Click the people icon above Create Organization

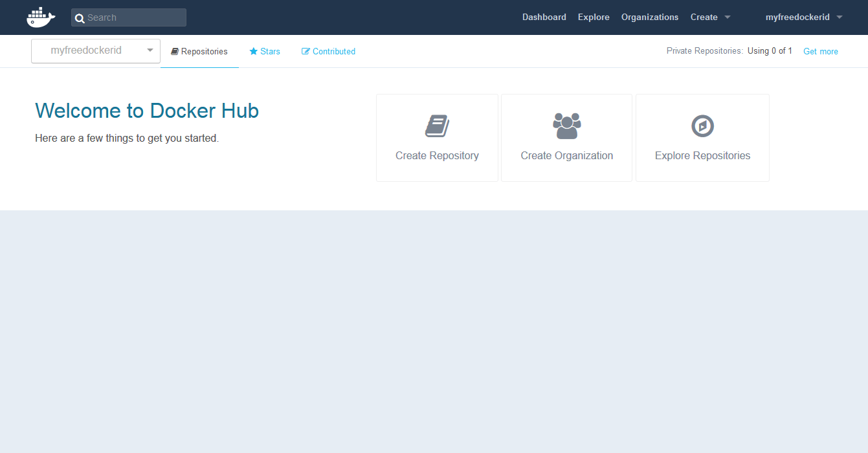(x=566, y=126)
